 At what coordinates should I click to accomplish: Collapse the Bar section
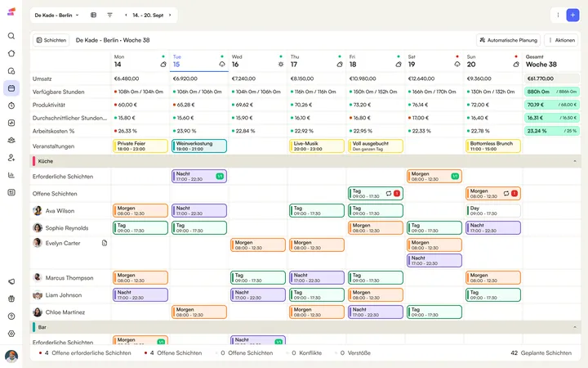(575, 327)
